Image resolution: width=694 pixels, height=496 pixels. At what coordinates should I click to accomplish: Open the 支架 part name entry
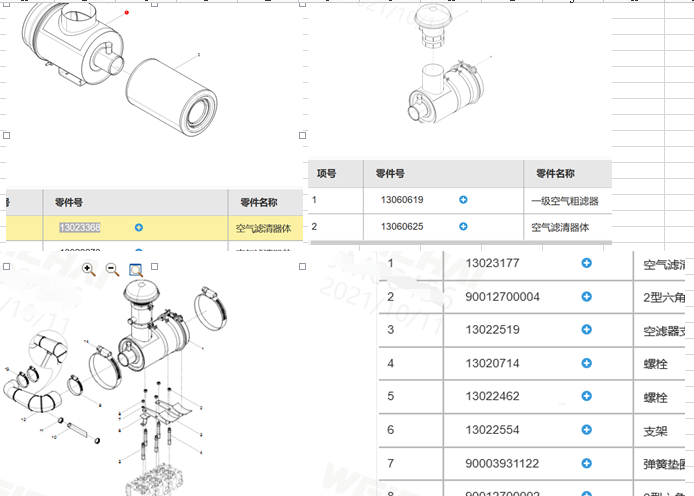coord(654,430)
